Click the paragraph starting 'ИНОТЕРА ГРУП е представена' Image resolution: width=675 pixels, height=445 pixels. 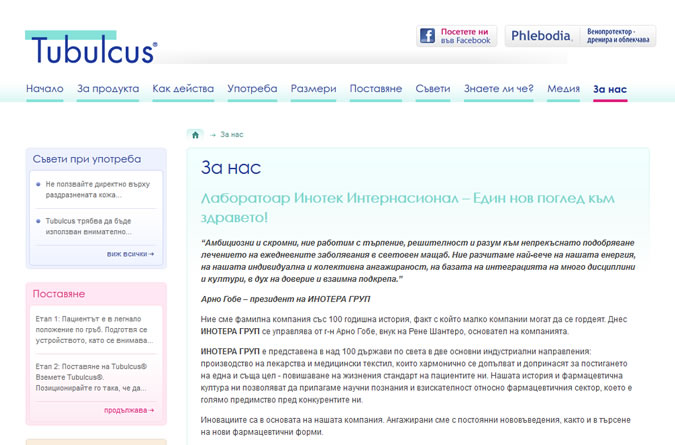(x=416, y=376)
